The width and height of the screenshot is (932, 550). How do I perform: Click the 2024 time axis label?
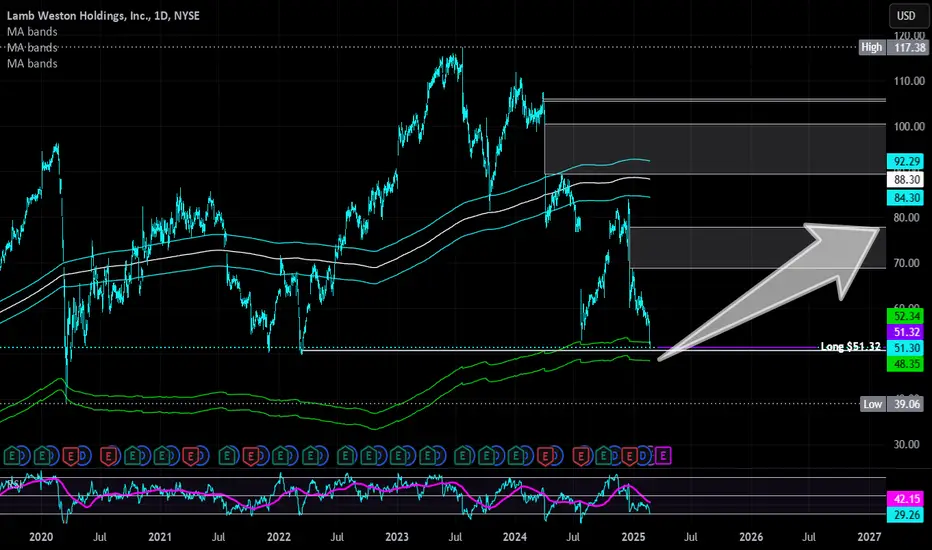coord(515,537)
